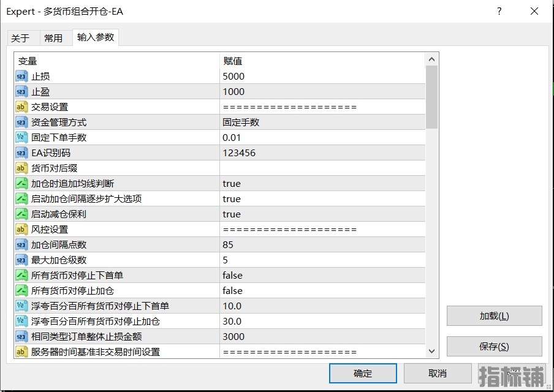Click the boolean icon beside 启动减仓保利
The width and height of the screenshot is (554, 392).
point(21,214)
